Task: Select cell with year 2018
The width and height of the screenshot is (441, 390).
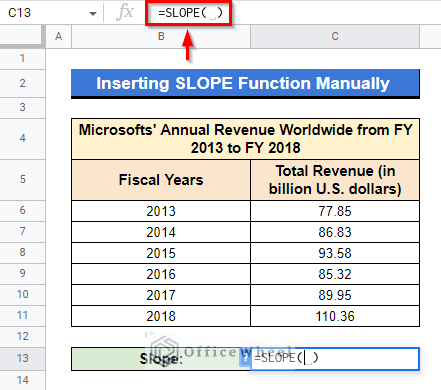Action: pos(161,316)
